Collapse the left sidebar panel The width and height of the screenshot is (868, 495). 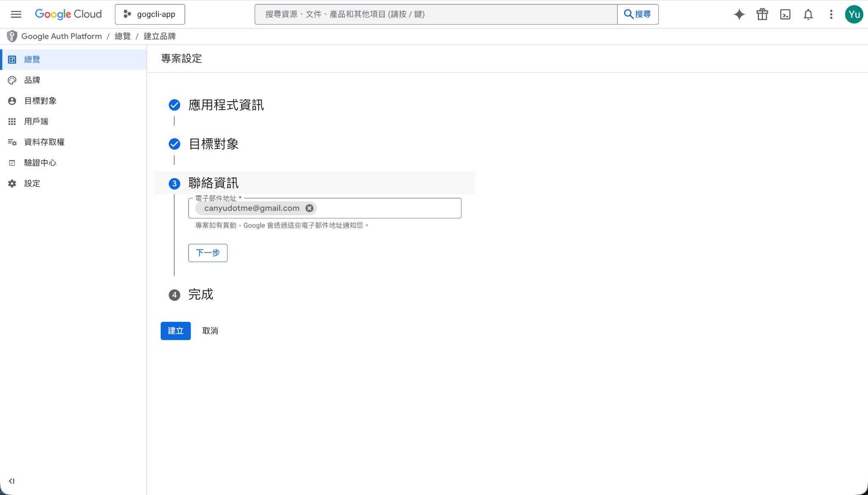tap(11, 481)
